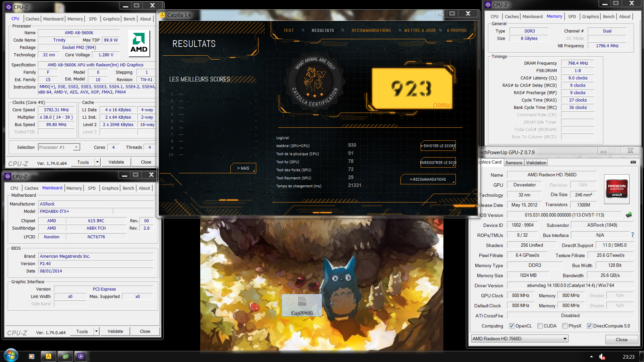Open the Processor #1 selection dropdown
Image resolution: width=644 pixels, height=362 pixels.
coord(59,147)
